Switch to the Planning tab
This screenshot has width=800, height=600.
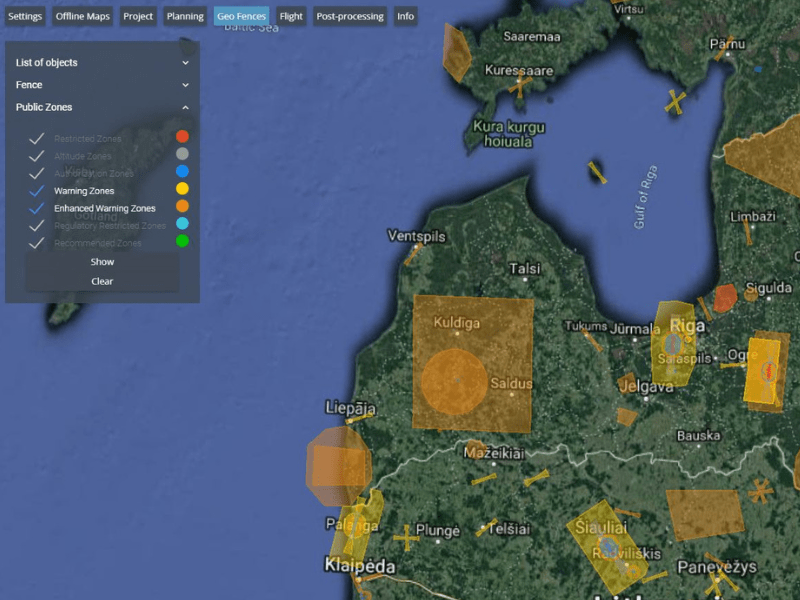pos(185,16)
